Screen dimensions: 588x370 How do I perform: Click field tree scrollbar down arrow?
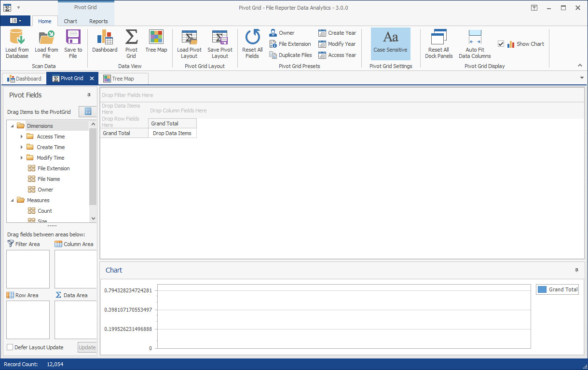93,218
